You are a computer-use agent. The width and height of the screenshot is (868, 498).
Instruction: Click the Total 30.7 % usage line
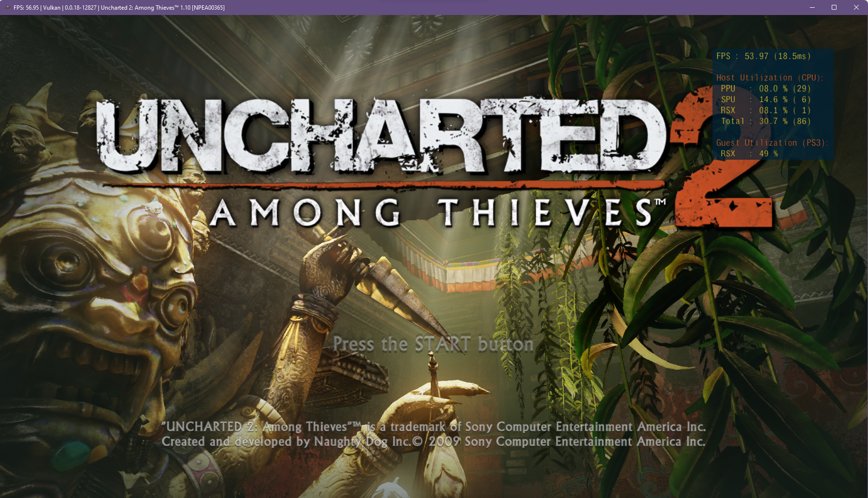765,121
